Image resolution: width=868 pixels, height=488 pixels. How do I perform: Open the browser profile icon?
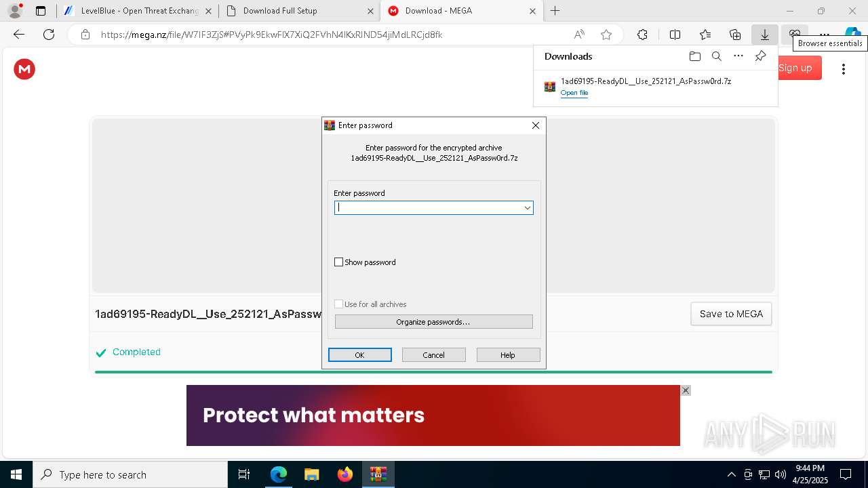pos(14,11)
